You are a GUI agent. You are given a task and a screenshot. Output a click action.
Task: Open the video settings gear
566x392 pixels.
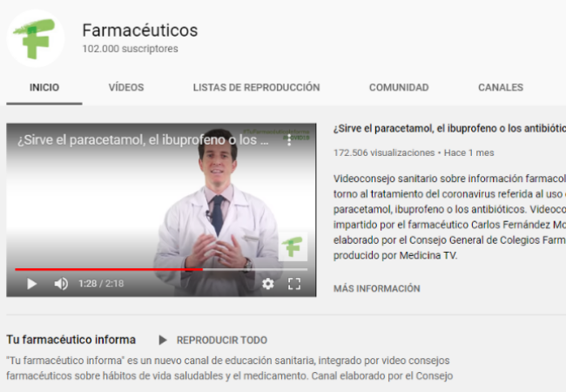pos(268,284)
